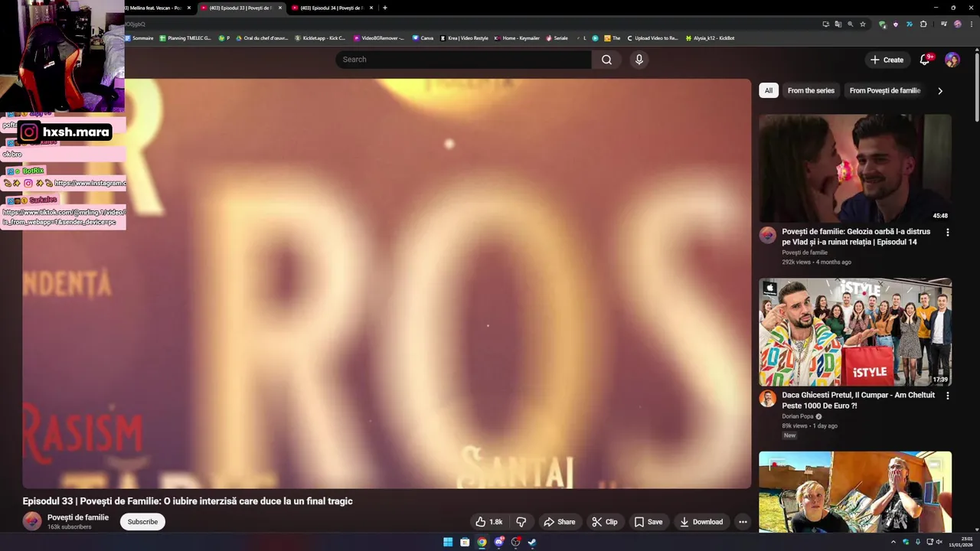Click Povești de familie channel avatar under video

pyautogui.click(x=32, y=522)
